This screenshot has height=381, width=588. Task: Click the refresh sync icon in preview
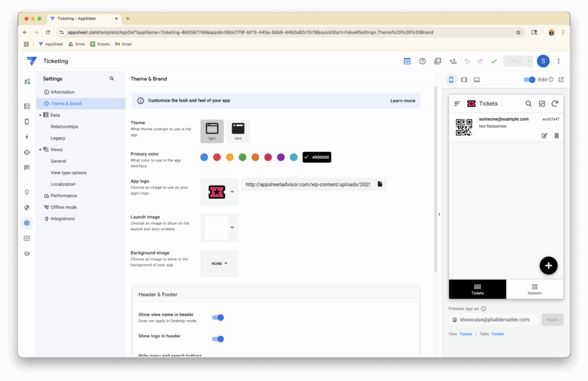(555, 103)
